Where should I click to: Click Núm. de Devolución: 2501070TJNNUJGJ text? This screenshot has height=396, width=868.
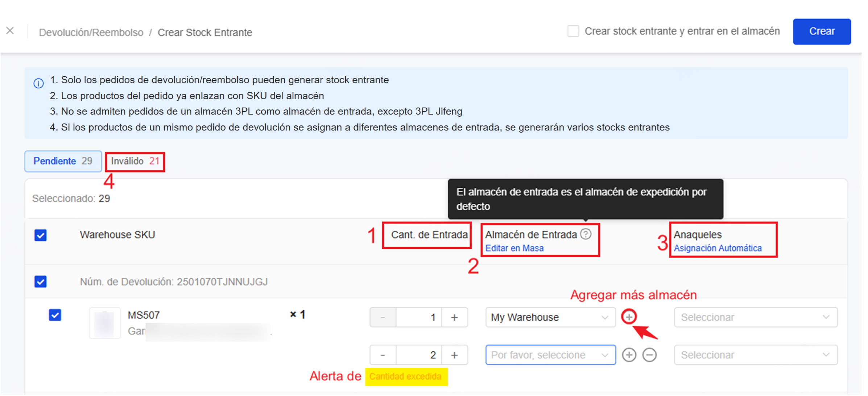pos(174,282)
